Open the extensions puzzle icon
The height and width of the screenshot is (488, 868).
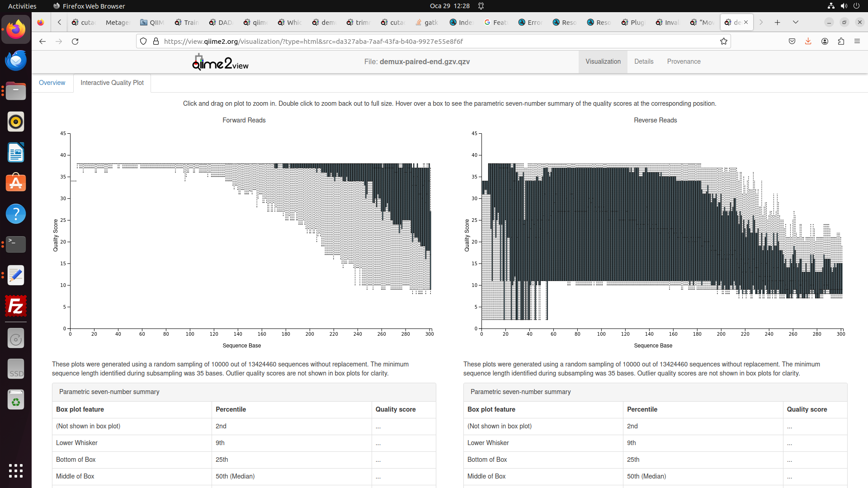point(841,41)
